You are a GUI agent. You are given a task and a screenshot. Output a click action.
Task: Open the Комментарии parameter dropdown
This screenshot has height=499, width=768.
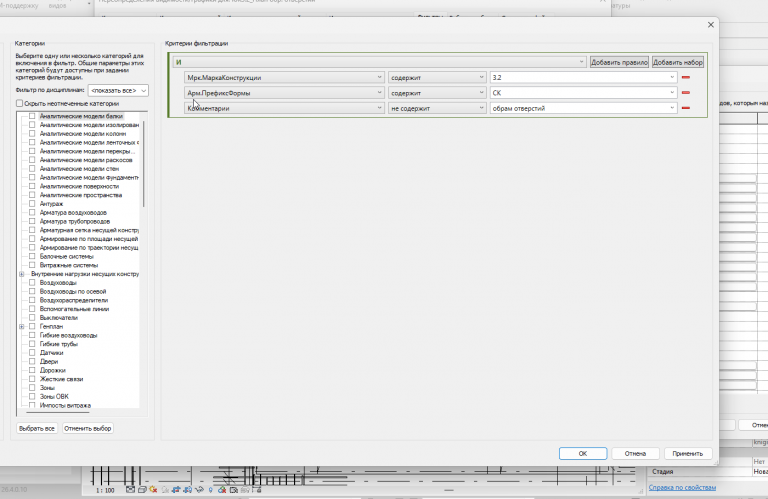284,108
